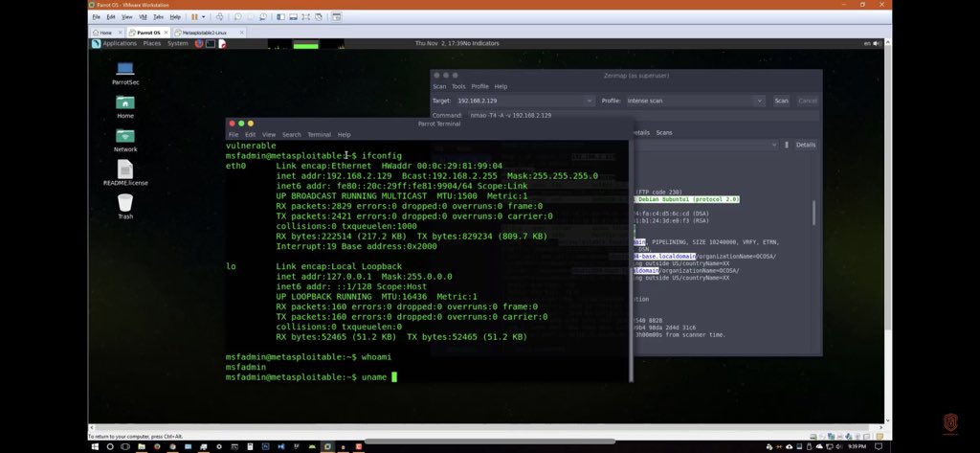Open Cortana search circle on taskbar
The height and width of the screenshot is (453, 980).
(x=110, y=446)
